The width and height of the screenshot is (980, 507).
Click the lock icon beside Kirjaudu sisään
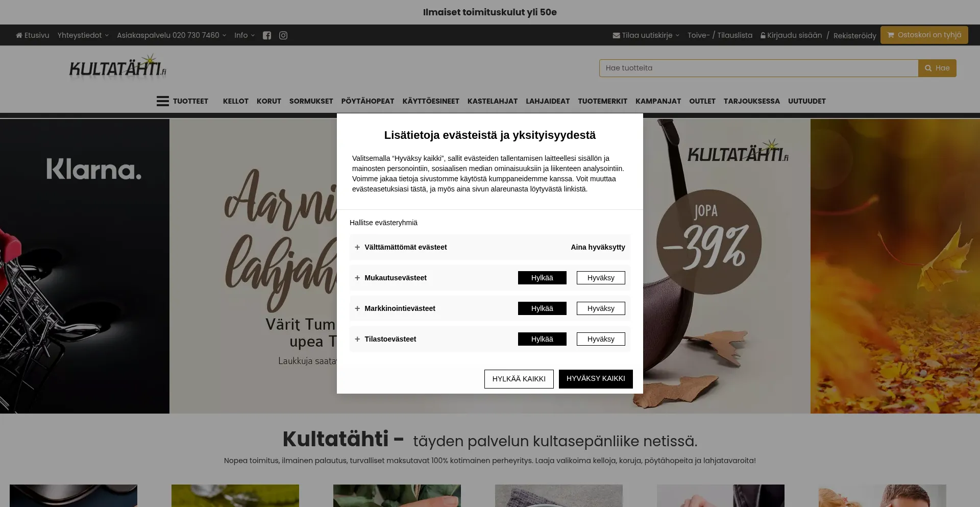(x=763, y=35)
